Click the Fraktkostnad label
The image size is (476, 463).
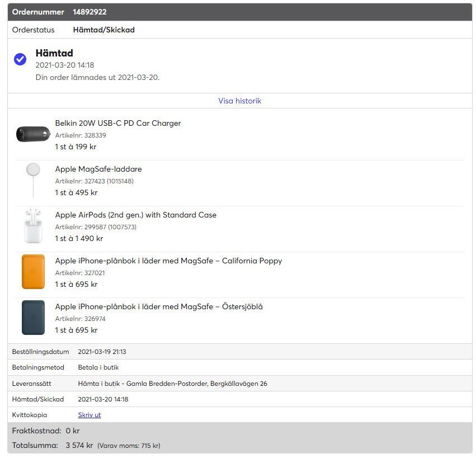click(x=37, y=431)
